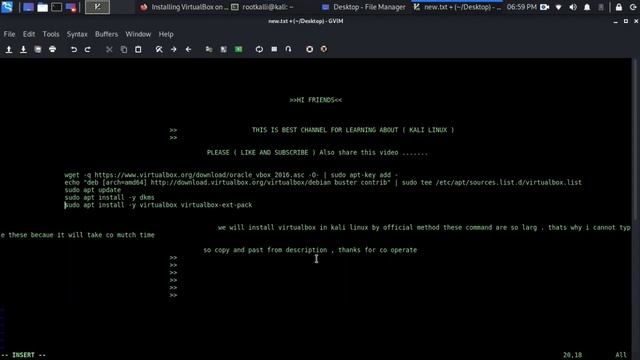This screenshot has width=640, height=360.
Task: Open the Tools menu
Action: tap(51, 34)
